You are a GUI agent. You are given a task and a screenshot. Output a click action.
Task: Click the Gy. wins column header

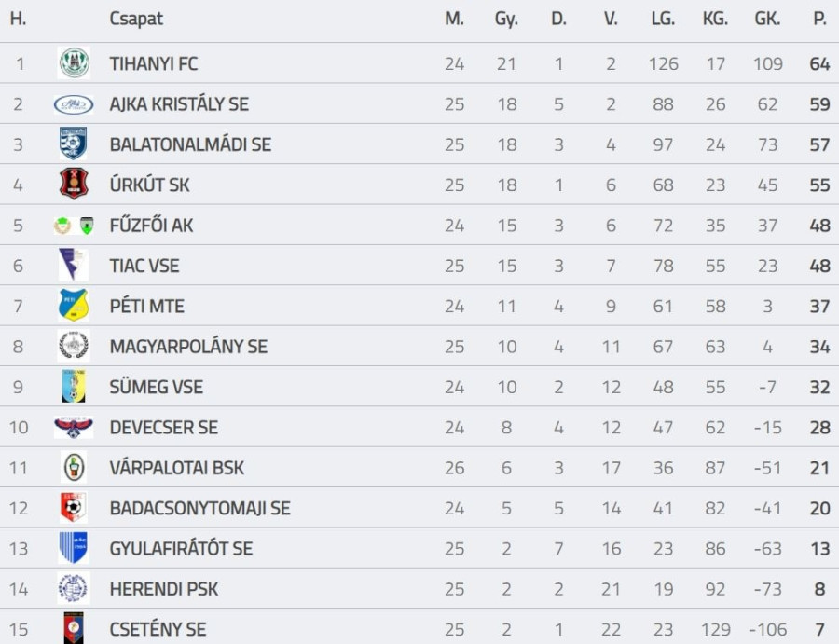click(506, 19)
